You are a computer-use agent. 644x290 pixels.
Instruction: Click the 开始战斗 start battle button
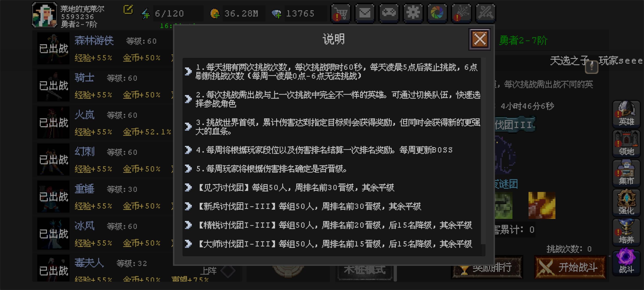(570, 267)
